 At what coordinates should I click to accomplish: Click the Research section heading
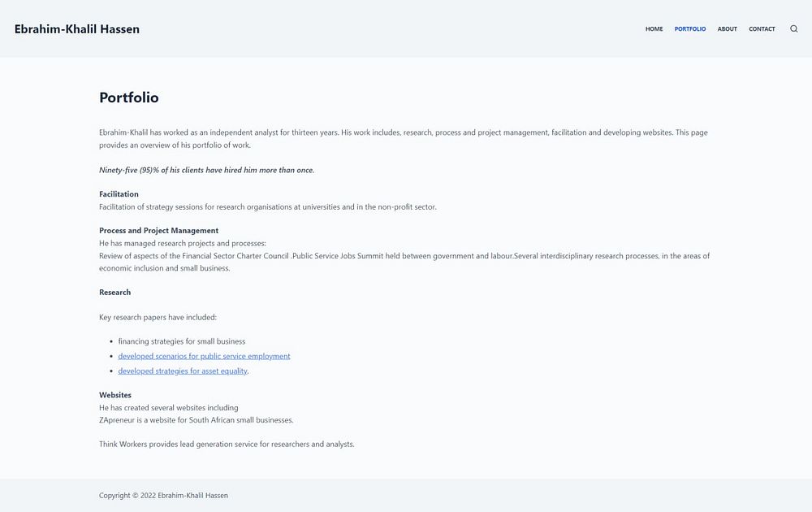pyautogui.click(x=114, y=293)
